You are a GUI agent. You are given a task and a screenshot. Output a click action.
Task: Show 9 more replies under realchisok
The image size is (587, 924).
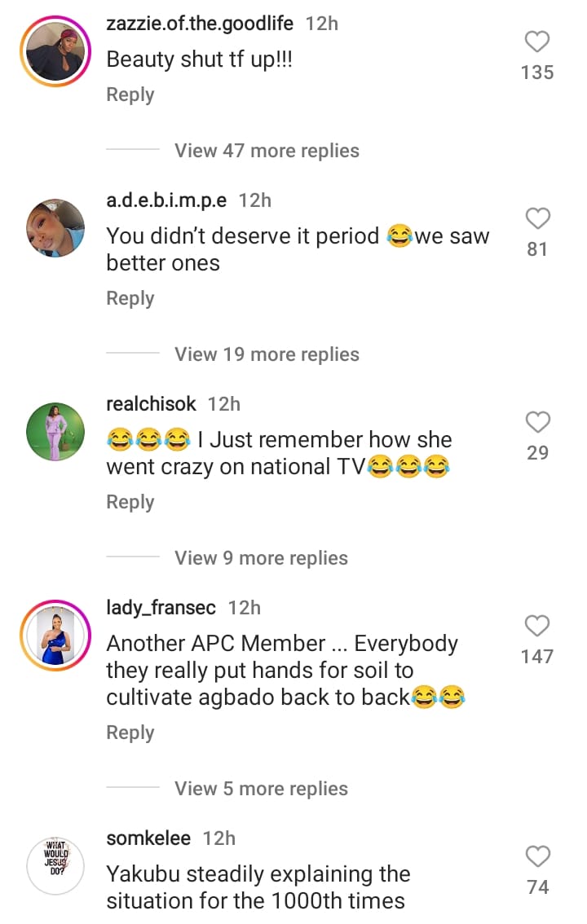point(261,558)
